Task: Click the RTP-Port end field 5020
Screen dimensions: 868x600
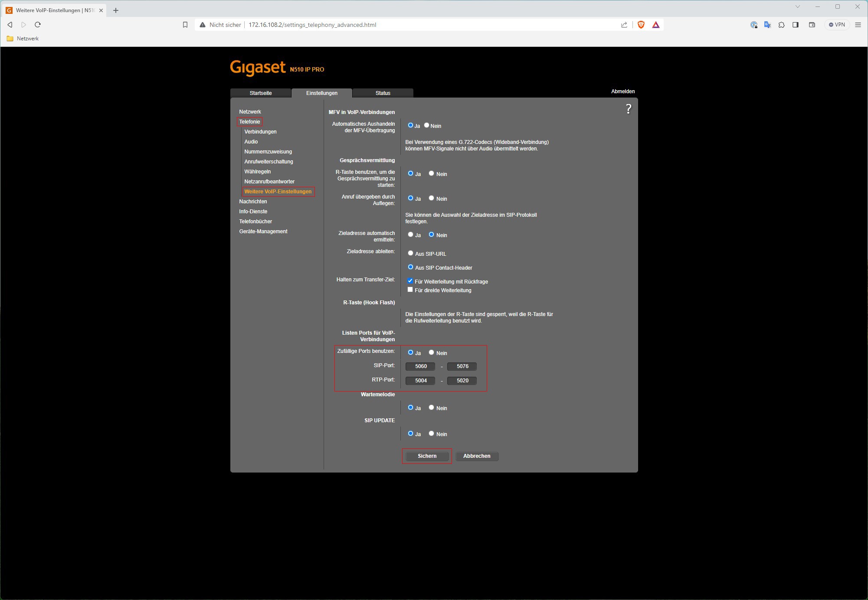Action: click(x=462, y=381)
